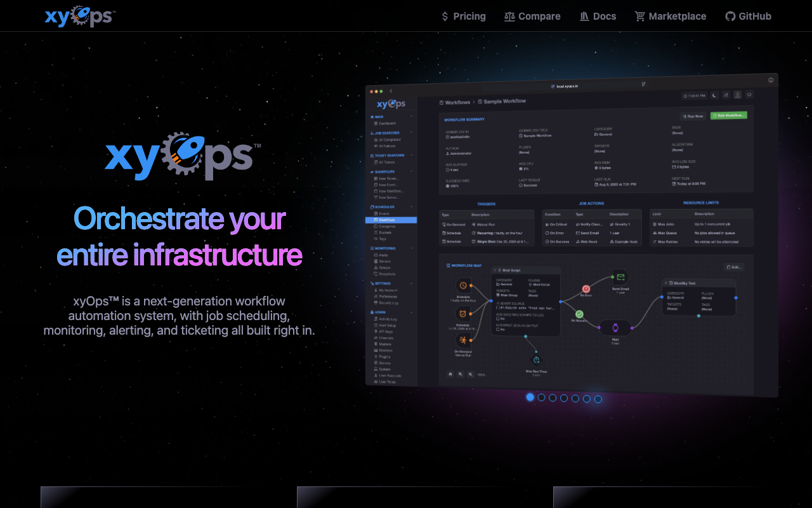Click the power logout icon in app header
The height and width of the screenshot is (508, 812).
[749, 94]
